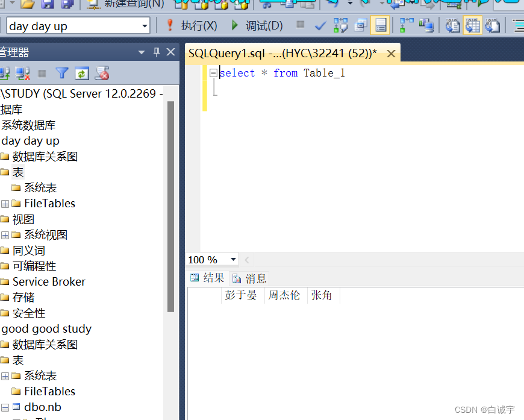Click the scroll icon with red X
The height and width of the screenshot is (420, 524).
(102, 74)
